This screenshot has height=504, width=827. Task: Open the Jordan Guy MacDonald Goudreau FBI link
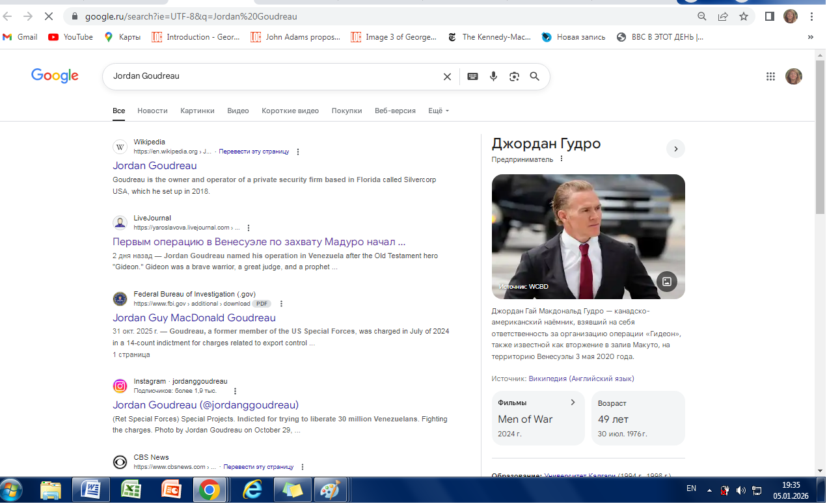coord(194,318)
